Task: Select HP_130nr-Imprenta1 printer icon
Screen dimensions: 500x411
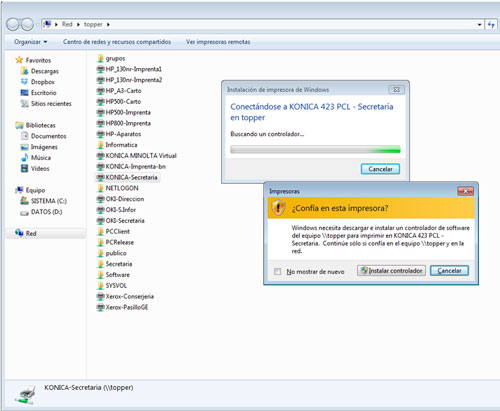Action: click(100, 69)
